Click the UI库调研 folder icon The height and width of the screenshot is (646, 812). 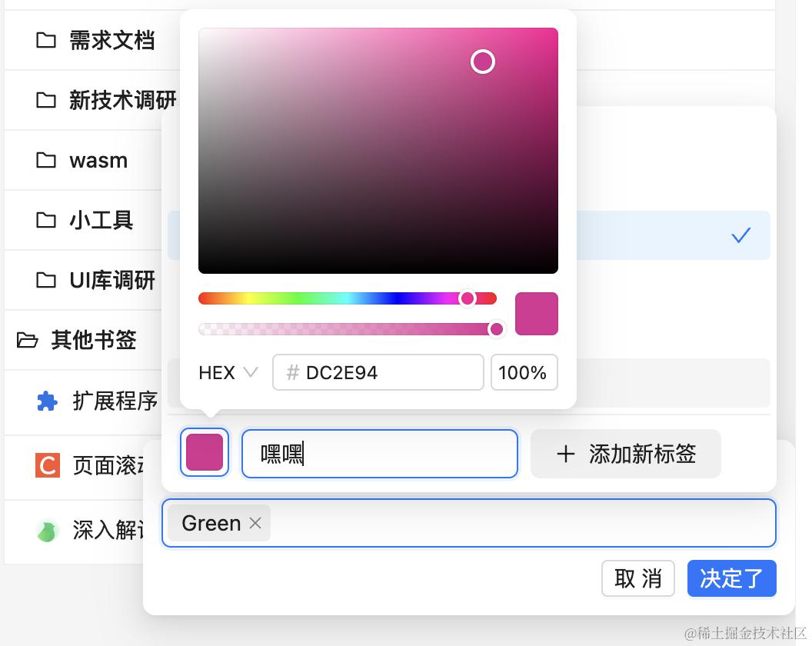click(46, 280)
